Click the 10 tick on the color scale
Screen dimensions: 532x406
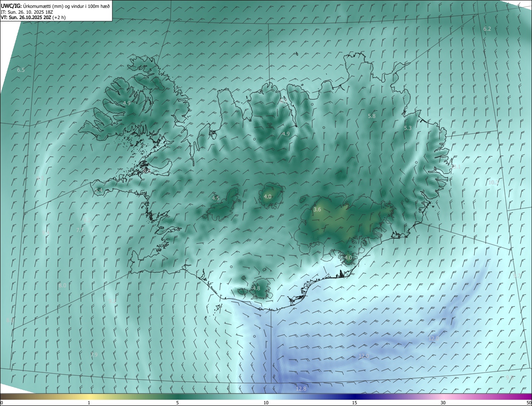coord(266,403)
